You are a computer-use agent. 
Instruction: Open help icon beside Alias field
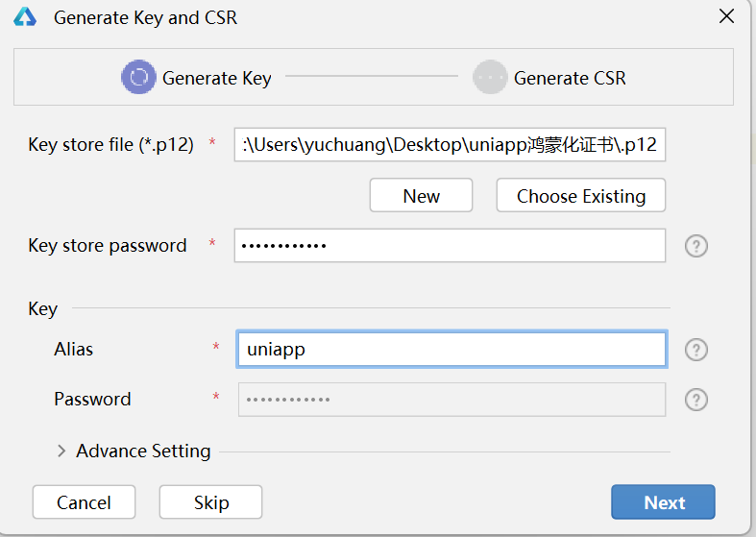(x=696, y=350)
